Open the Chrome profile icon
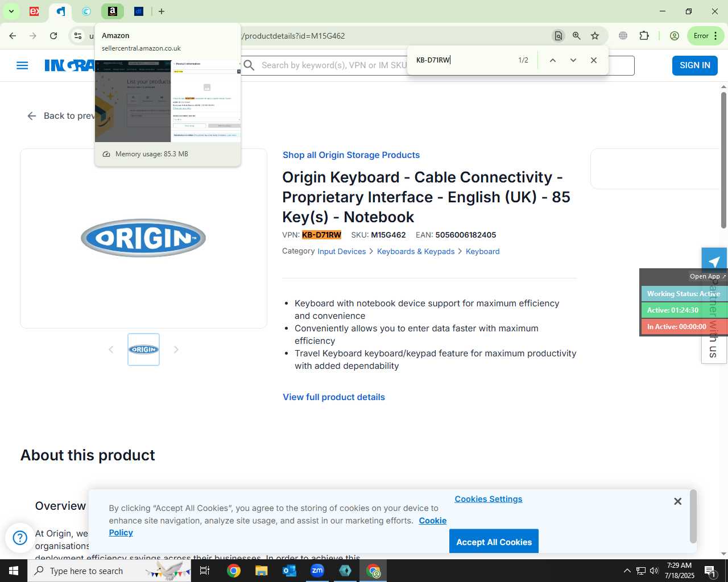This screenshot has height=582, width=728. (x=675, y=36)
